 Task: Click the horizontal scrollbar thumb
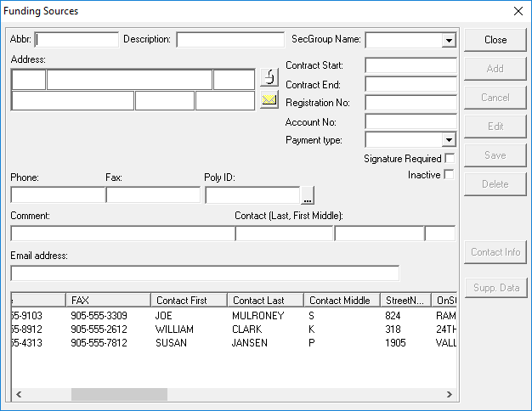click(x=119, y=394)
